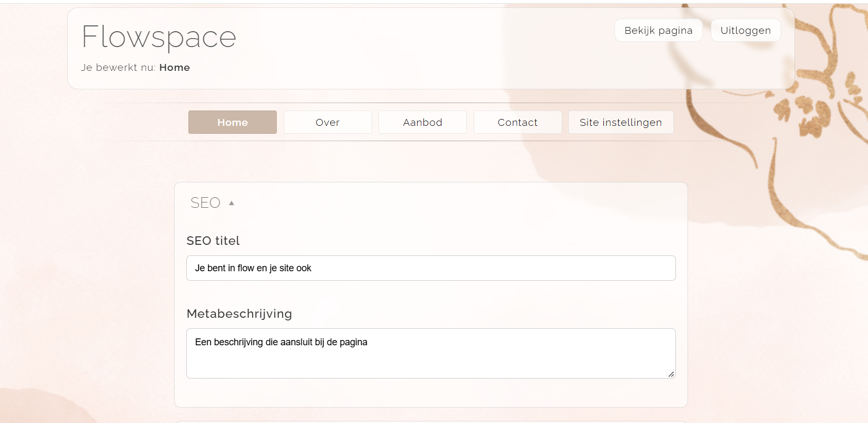The width and height of the screenshot is (868, 423).
Task: Click the 'SEO titel' label
Action: pyautogui.click(x=213, y=241)
